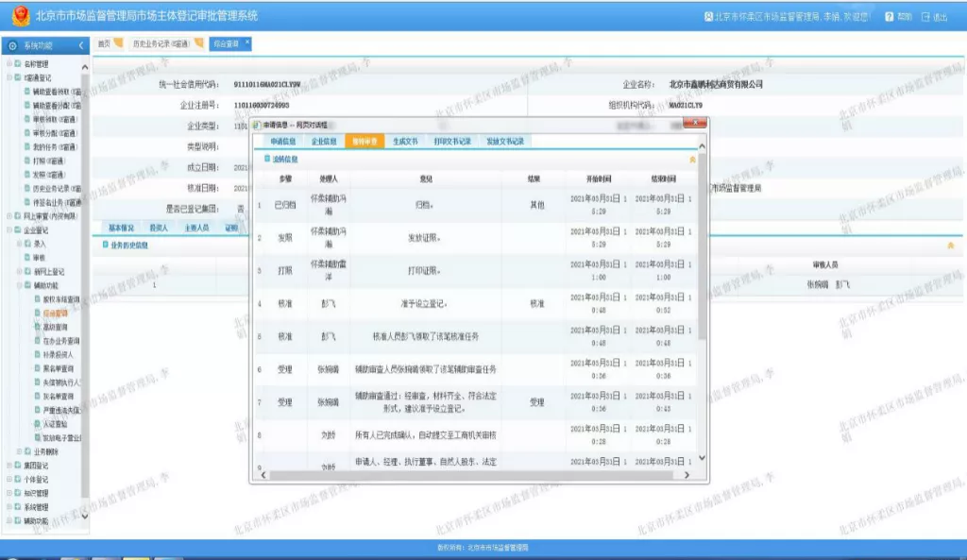This screenshot has height=560, width=967.
Task: Click the pin icon beside 历史业务记录 tab
Action: 198,42
